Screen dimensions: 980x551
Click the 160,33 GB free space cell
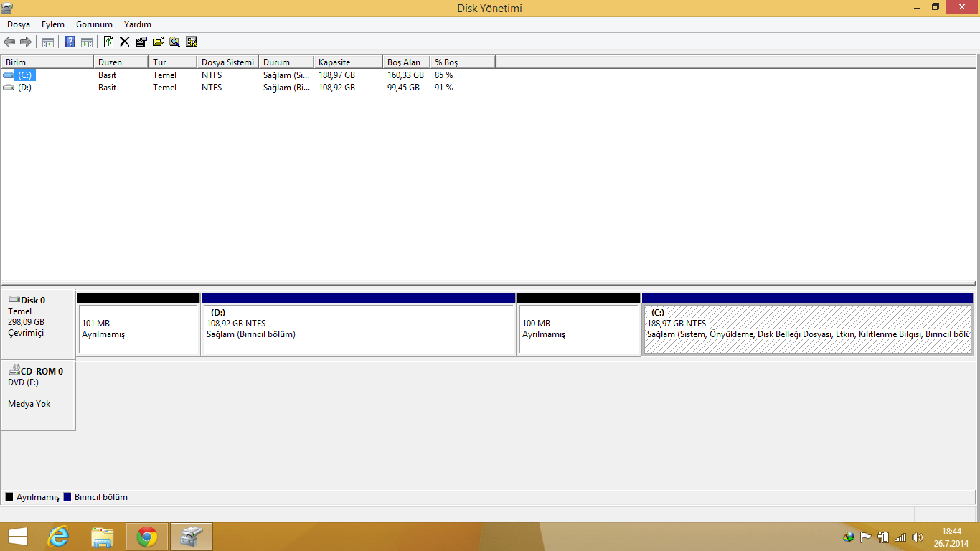point(405,75)
